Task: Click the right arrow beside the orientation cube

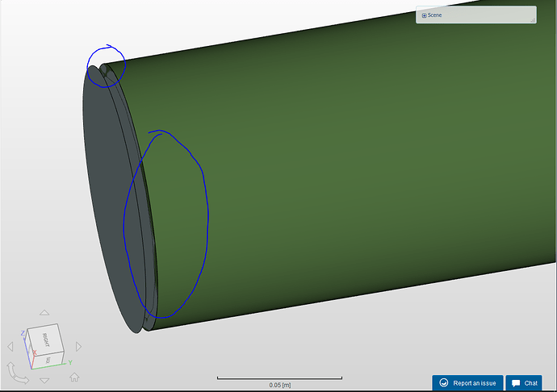Action: click(x=78, y=347)
